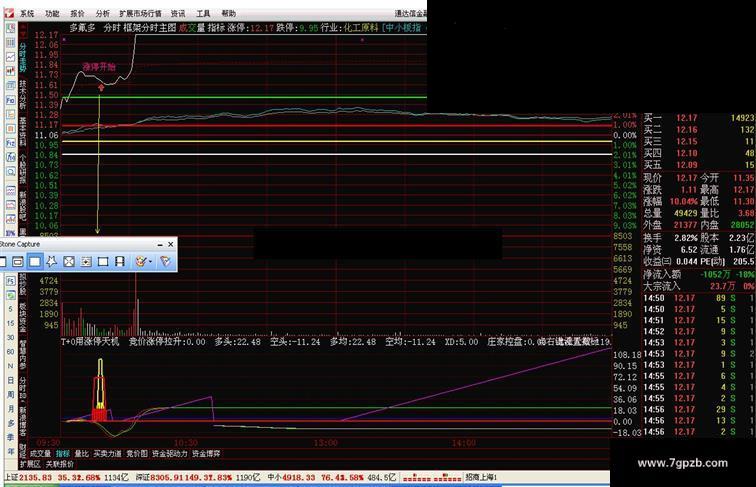Select the 日 daily period button
The image size is (756, 487).
[11, 381]
